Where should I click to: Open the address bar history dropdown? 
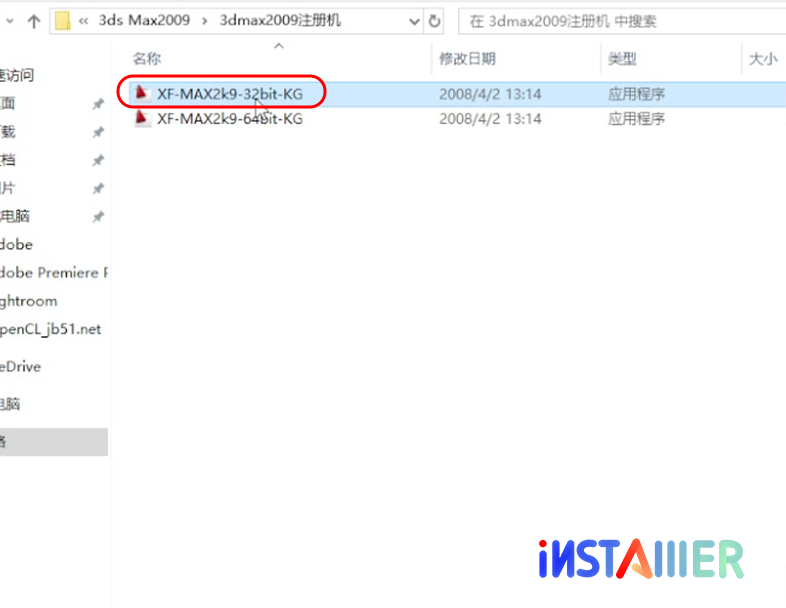(x=414, y=22)
